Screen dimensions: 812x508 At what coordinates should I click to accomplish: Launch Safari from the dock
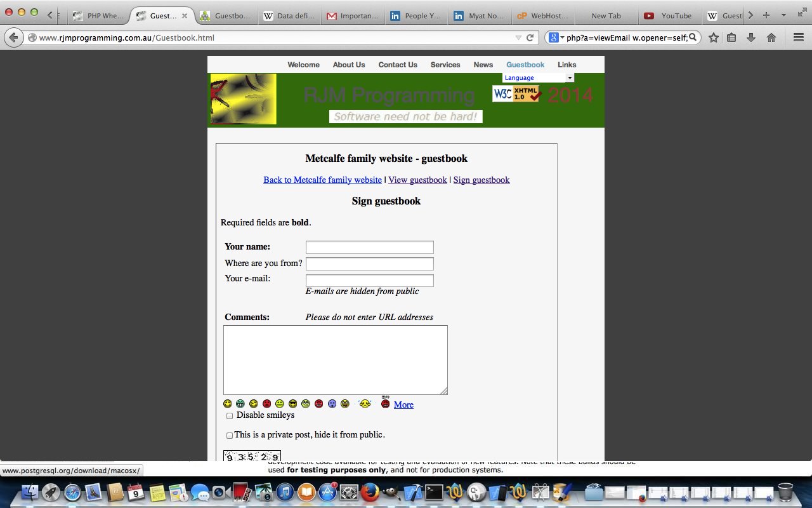(x=72, y=492)
